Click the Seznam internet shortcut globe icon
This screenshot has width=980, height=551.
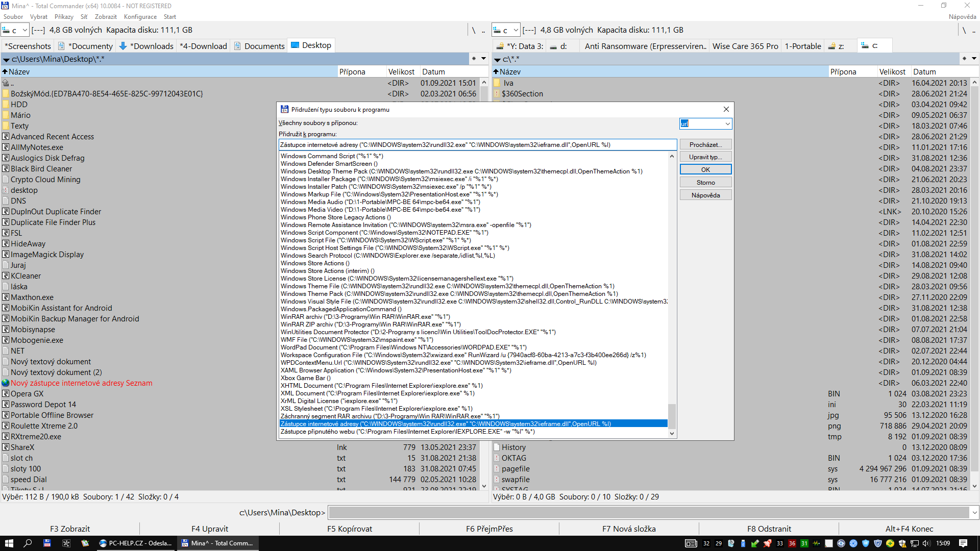[6, 383]
